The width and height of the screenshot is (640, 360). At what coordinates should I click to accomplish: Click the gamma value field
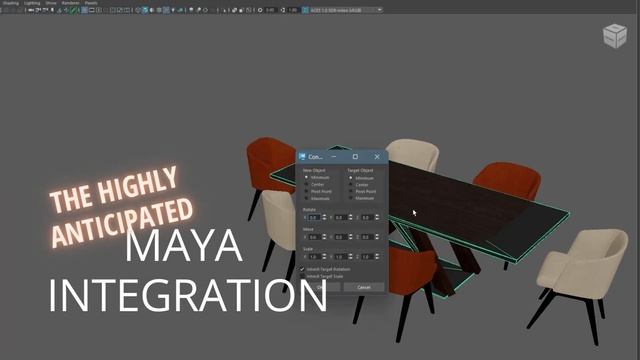click(x=293, y=10)
